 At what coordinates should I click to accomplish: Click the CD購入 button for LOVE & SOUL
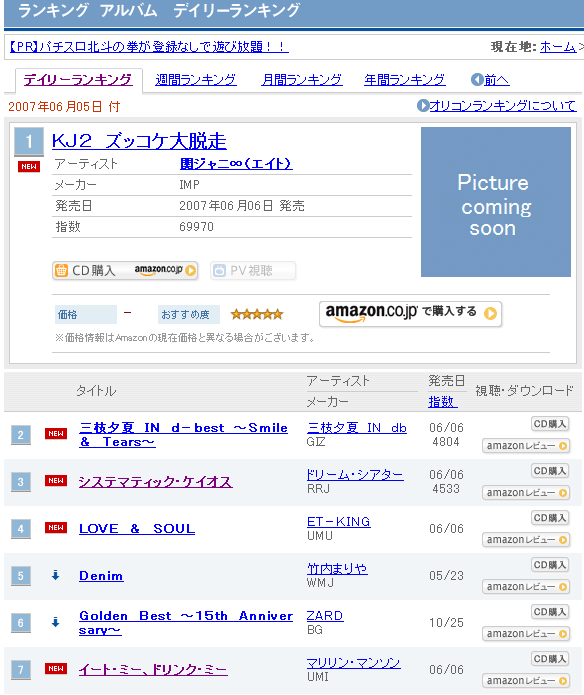pyautogui.click(x=549, y=518)
